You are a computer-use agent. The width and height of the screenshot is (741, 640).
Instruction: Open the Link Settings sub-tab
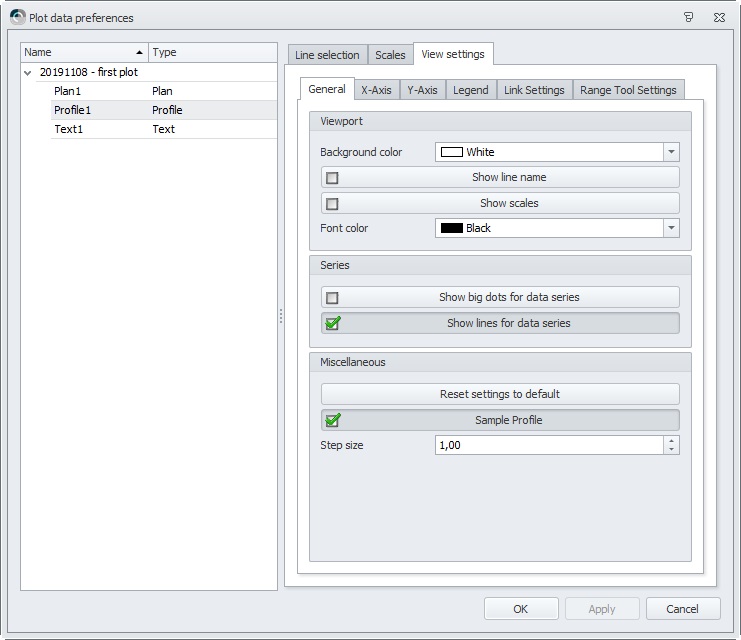coord(534,90)
